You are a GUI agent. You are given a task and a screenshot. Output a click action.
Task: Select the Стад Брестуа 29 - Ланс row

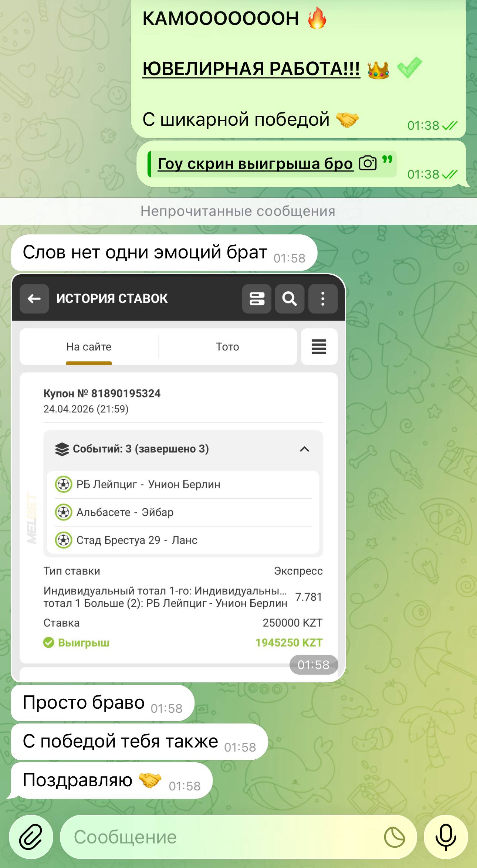(x=183, y=540)
